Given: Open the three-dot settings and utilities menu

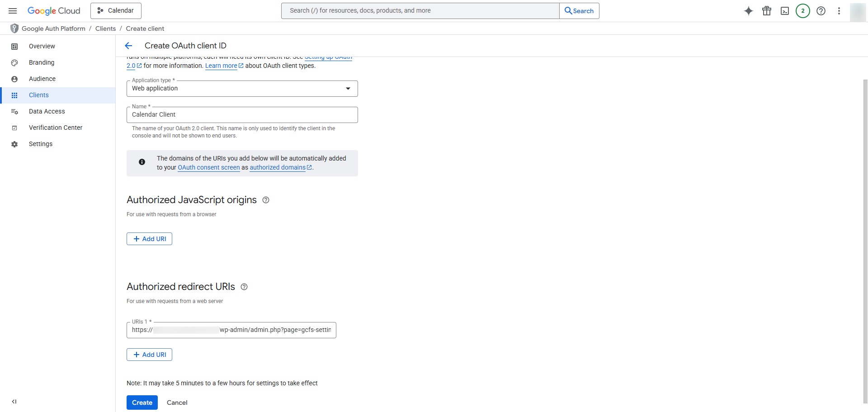Looking at the screenshot, I should point(839,11).
